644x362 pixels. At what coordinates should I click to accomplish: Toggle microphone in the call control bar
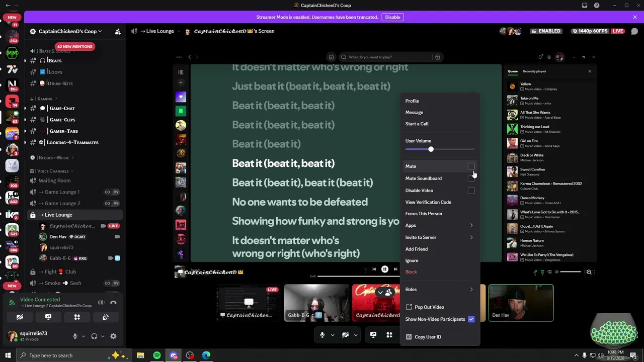coord(323,335)
